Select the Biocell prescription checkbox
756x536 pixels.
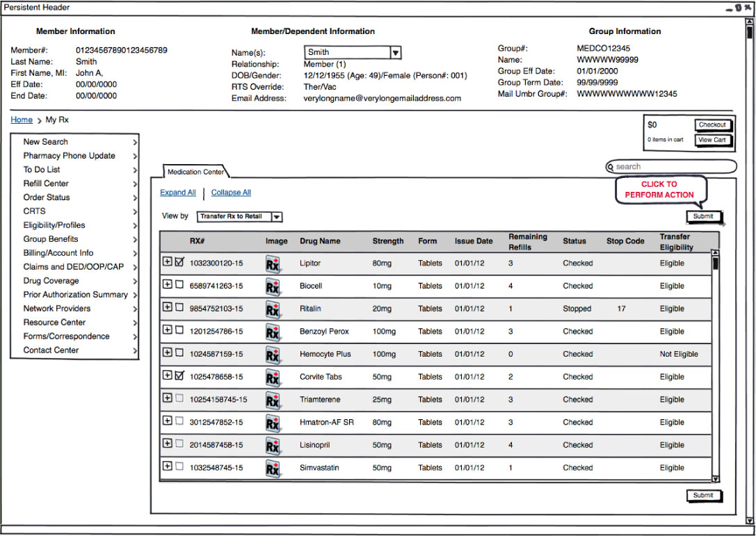click(x=179, y=284)
